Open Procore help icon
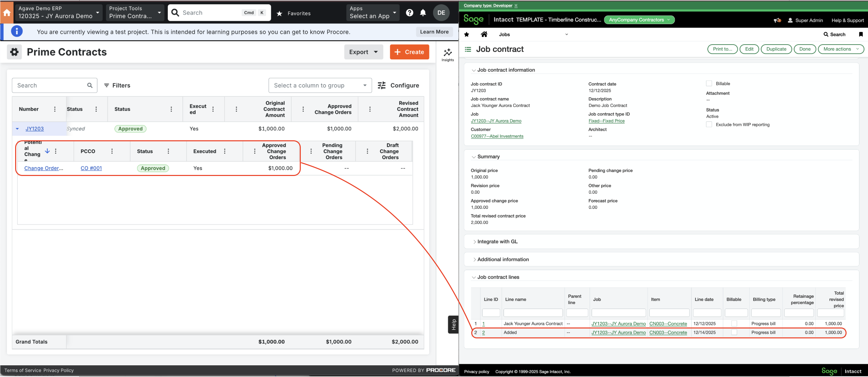Screen dimensions: 868x377 point(409,13)
